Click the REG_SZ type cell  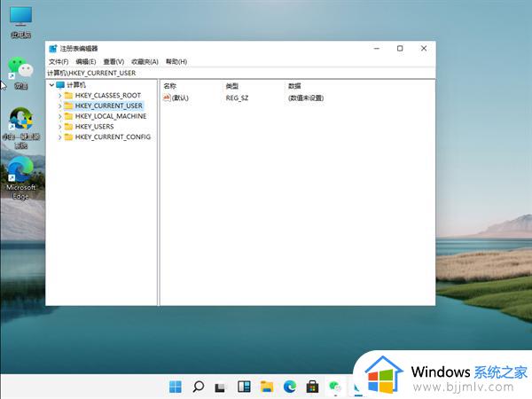point(237,98)
